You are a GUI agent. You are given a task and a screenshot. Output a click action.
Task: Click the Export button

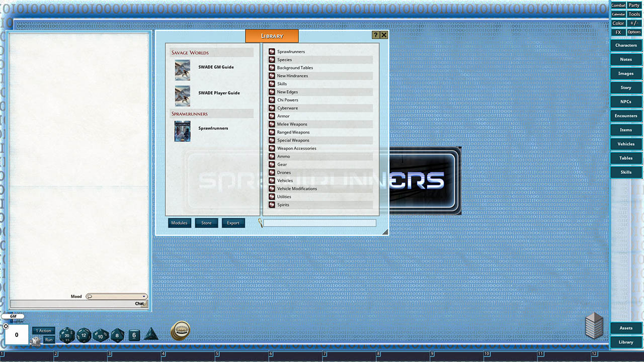[x=233, y=223]
